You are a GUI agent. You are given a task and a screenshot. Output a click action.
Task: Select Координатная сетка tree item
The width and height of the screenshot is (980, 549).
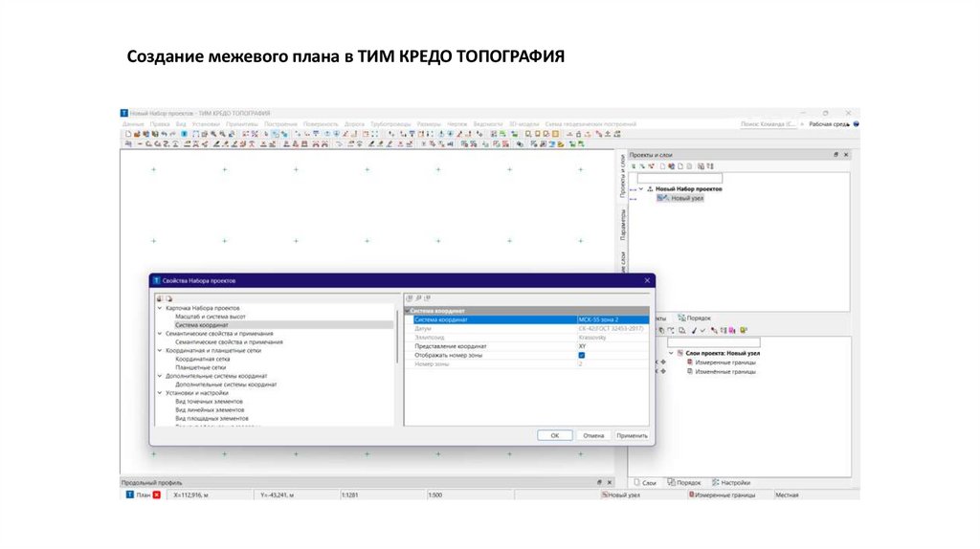[203, 359]
